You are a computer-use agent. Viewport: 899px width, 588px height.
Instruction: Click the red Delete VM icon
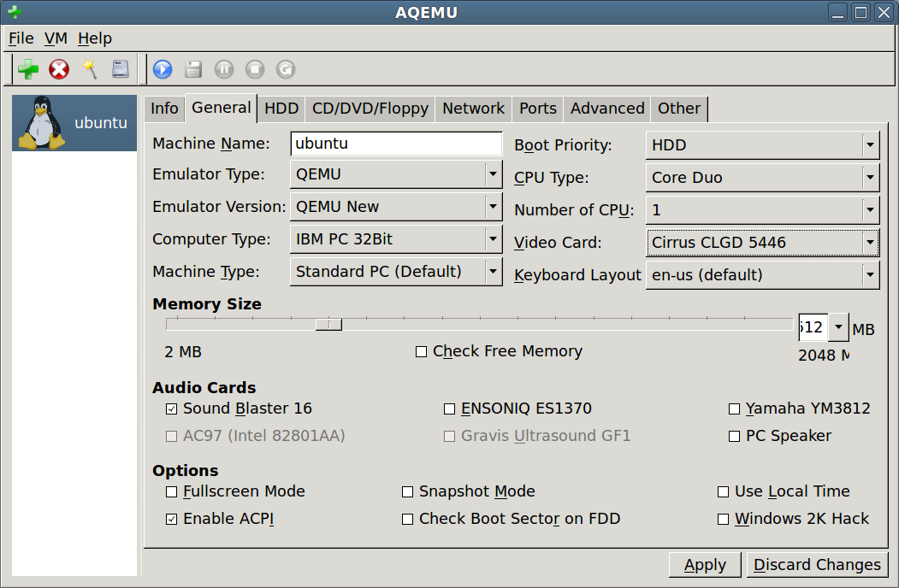click(59, 69)
